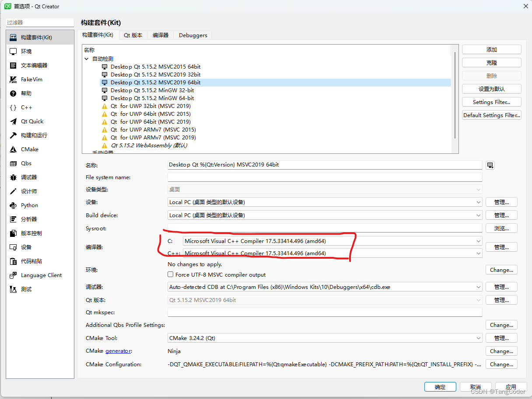Click Change... for 环境
This screenshot has height=399, width=532.
pyautogui.click(x=501, y=270)
